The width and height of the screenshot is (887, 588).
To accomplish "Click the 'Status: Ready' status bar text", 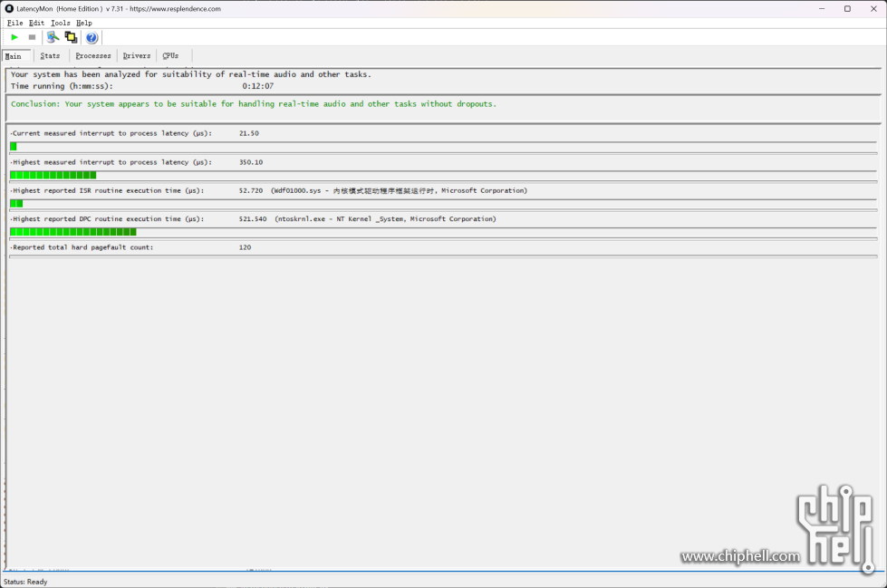I will 25,582.
